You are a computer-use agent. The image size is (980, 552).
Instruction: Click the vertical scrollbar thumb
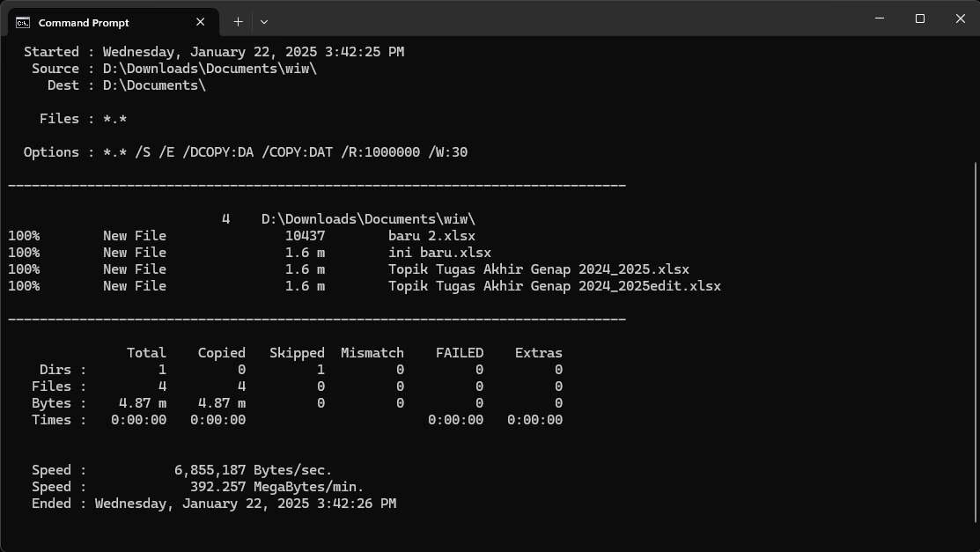(x=976, y=342)
